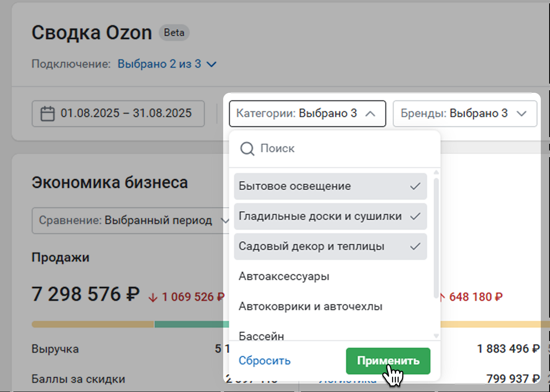Click the checkmark icon for Бытовое освещение
This screenshot has height=392, width=550.
click(x=415, y=186)
